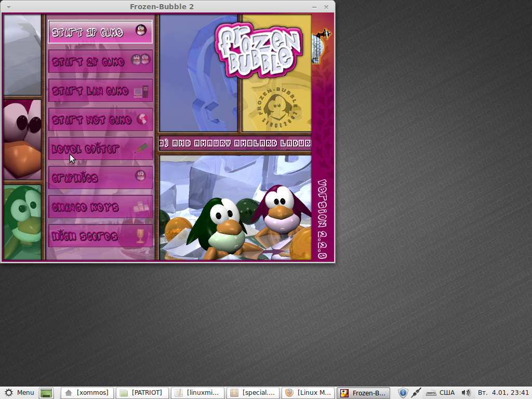Open the volume speaker tray icon
This screenshot has height=399, width=532.
coord(466,393)
